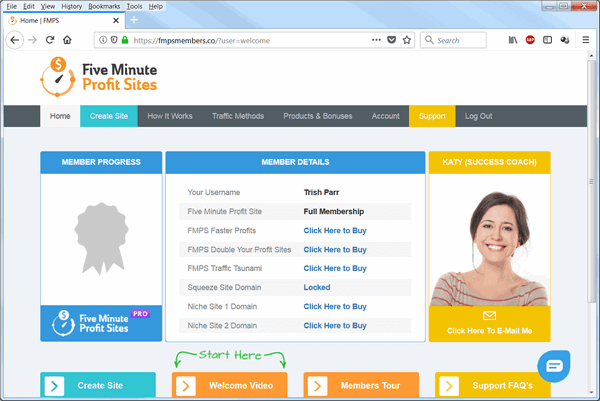Reload the page with the refresh icon
Image resolution: width=600 pixels, height=401 pixels.
[x=50, y=40]
